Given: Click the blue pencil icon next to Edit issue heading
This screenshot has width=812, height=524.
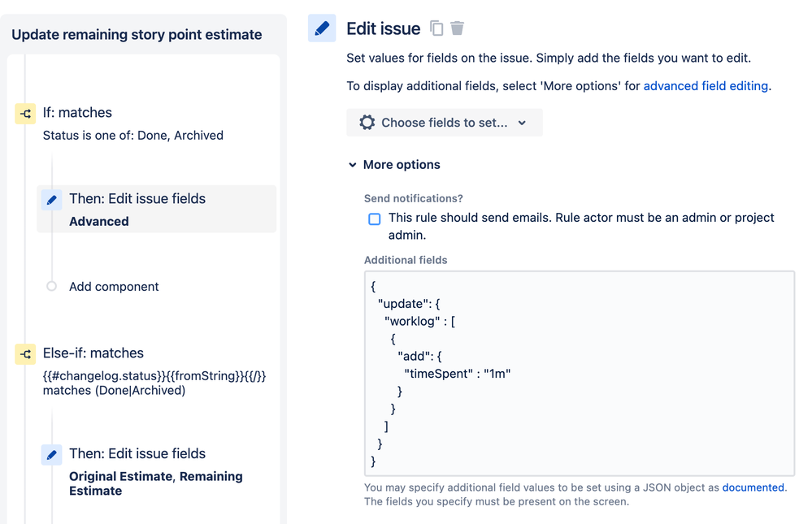Looking at the screenshot, I should (322, 28).
